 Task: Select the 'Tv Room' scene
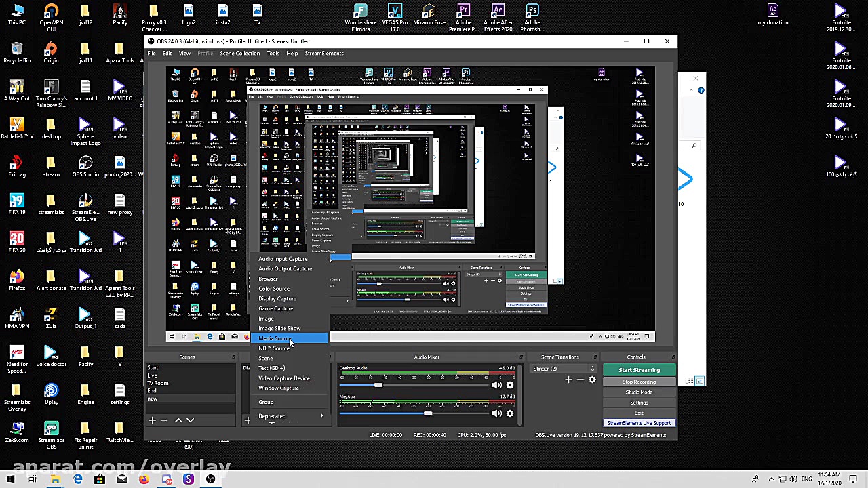158,383
